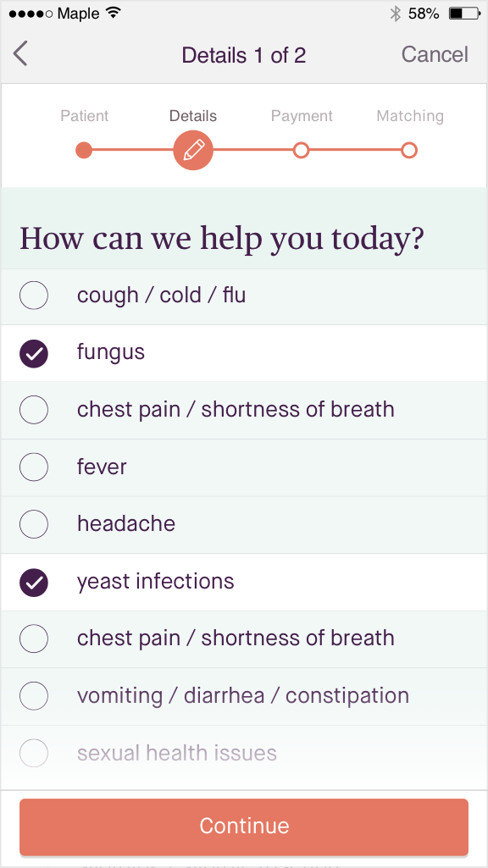Viewport: 488px width, 868px height.
Task: Tap the pencil icon on Details step
Action: (193, 150)
